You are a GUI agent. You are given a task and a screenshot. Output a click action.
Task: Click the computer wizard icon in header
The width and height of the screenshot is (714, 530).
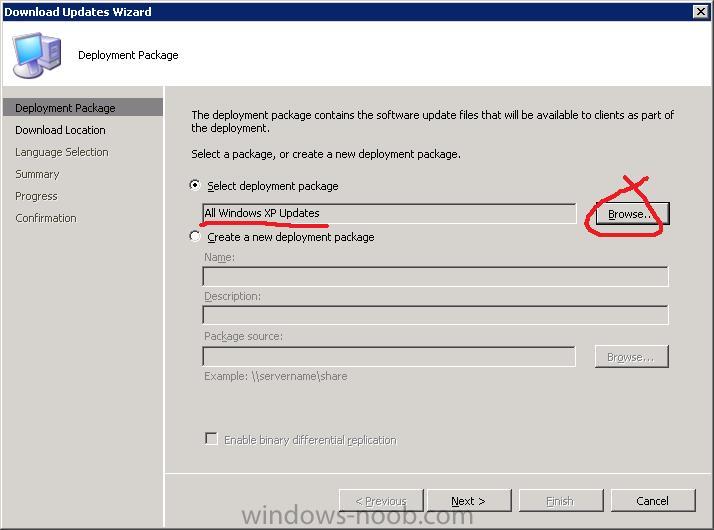(x=36, y=55)
